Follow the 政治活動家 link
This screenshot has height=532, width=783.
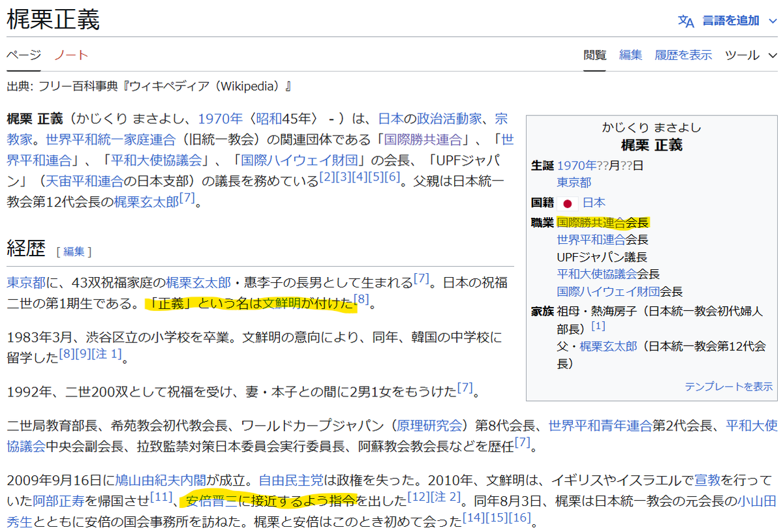coord(449,119)
